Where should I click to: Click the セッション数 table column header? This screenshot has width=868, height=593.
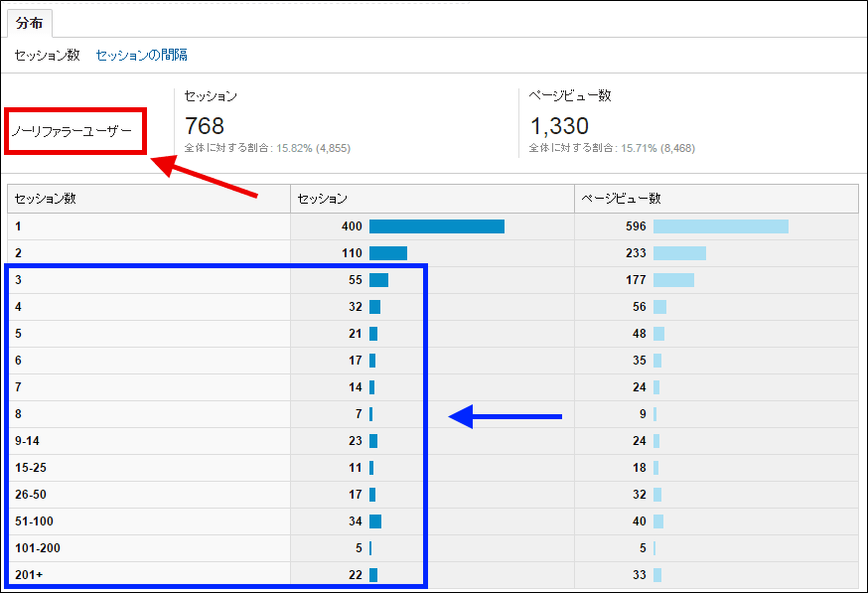tap(46, 199)
